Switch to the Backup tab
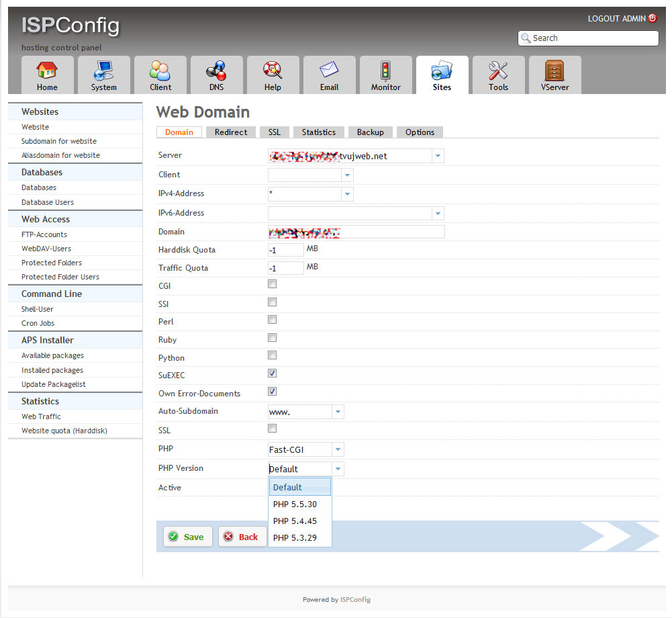This screenshot has width=672, height=618. (x=370, y=132)
